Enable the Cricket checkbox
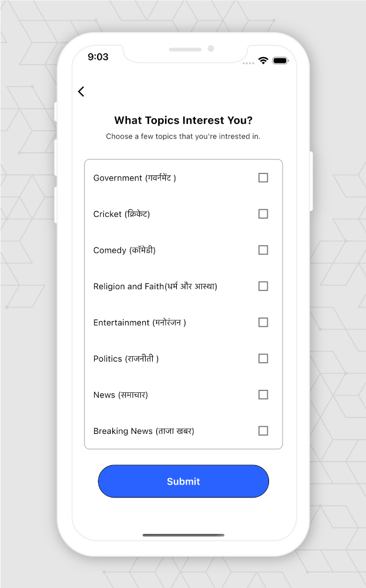The image size is (366, 588). click(x=263, y=214)
